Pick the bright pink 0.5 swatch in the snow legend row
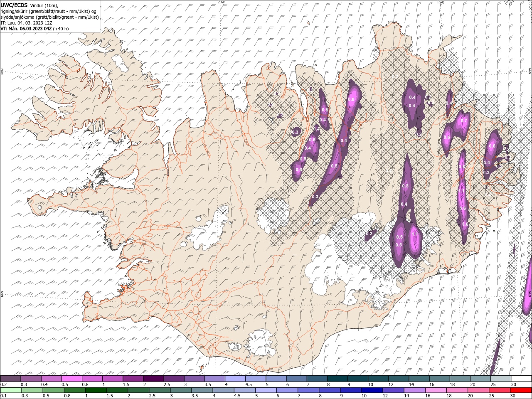 71,379
